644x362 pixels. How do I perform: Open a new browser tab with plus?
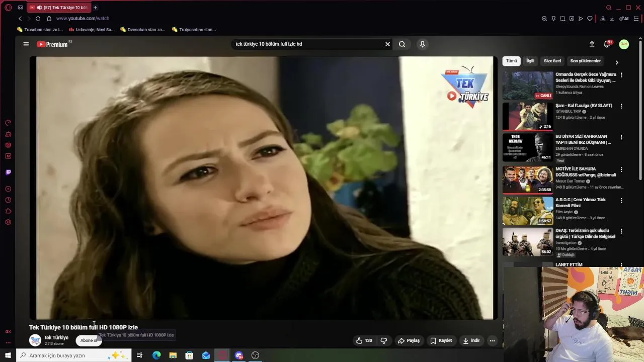[x=95, y=8]
